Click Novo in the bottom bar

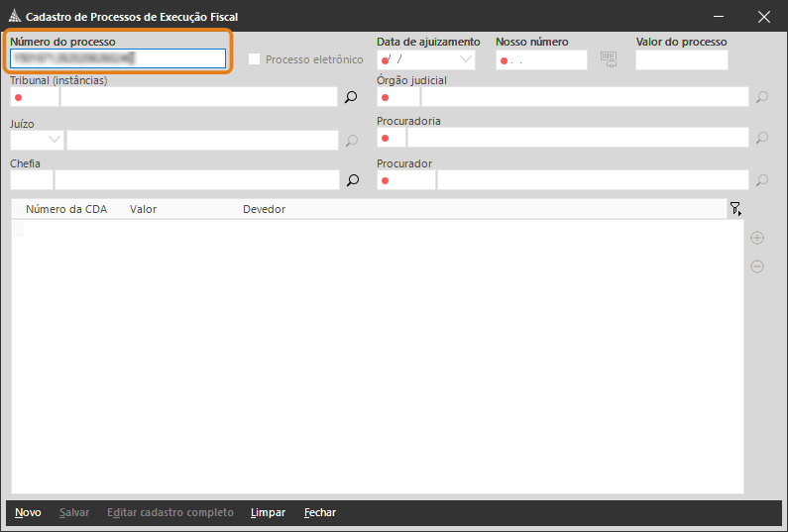tap(28, 512)
